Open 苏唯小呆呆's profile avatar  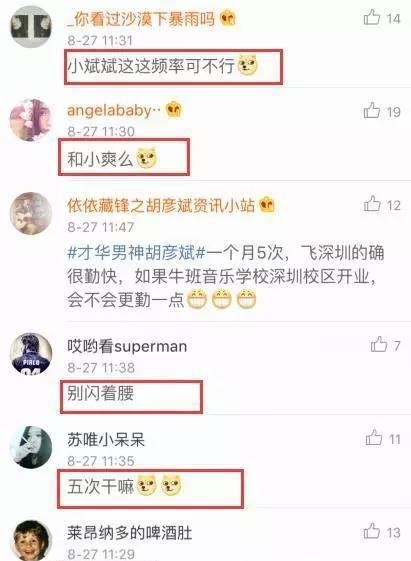[x=31, y=447]
